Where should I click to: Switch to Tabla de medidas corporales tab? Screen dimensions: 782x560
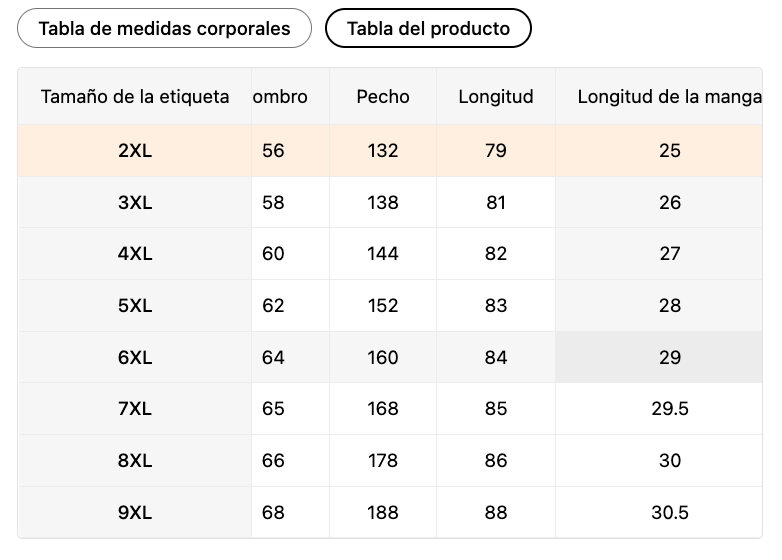click(x=164, y=29)
